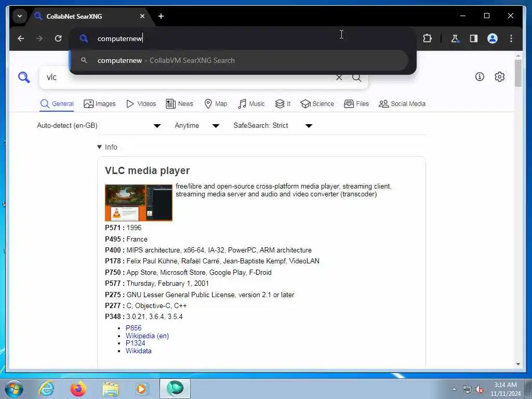This screenshot has height=399, width=532.
Task: Open the Chrome Labs flask icon
Action: (x=455, y=38)
